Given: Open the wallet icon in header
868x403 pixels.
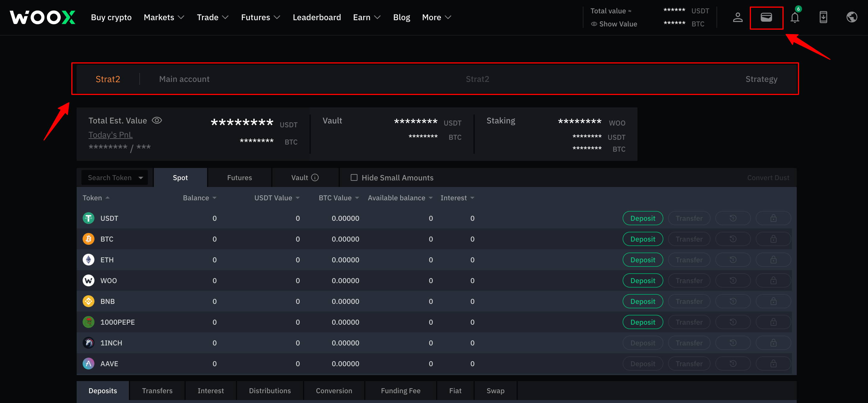Looking at the screenshot, I should (766, 17).
